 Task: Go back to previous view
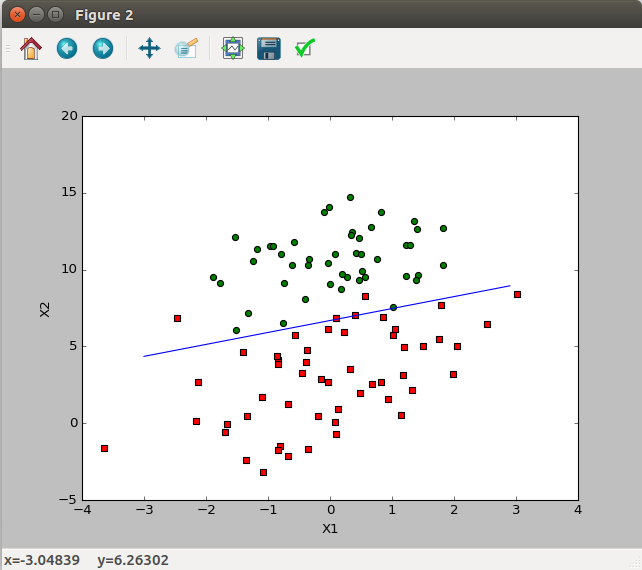click(67, 48)
